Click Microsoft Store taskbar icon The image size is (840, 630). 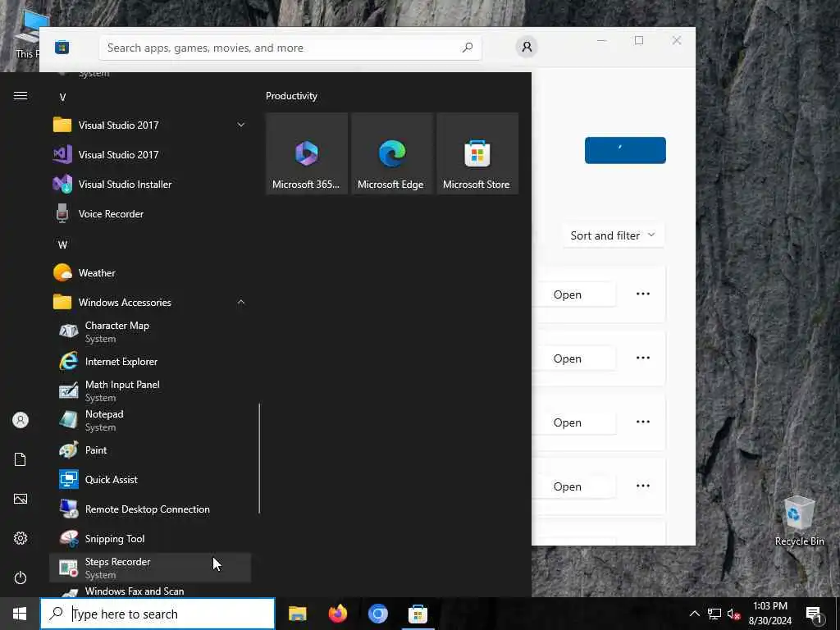click(418, 614)
